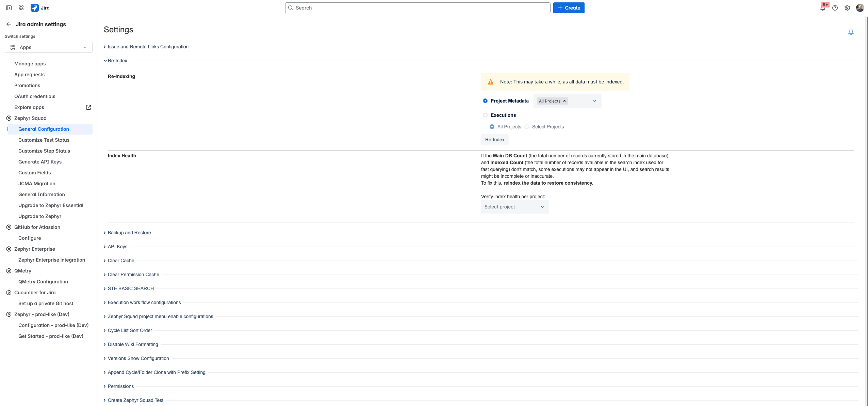Collapse the sidebar panel icon
The height and width of the screenshot is (406, 868).
(9, 8)
